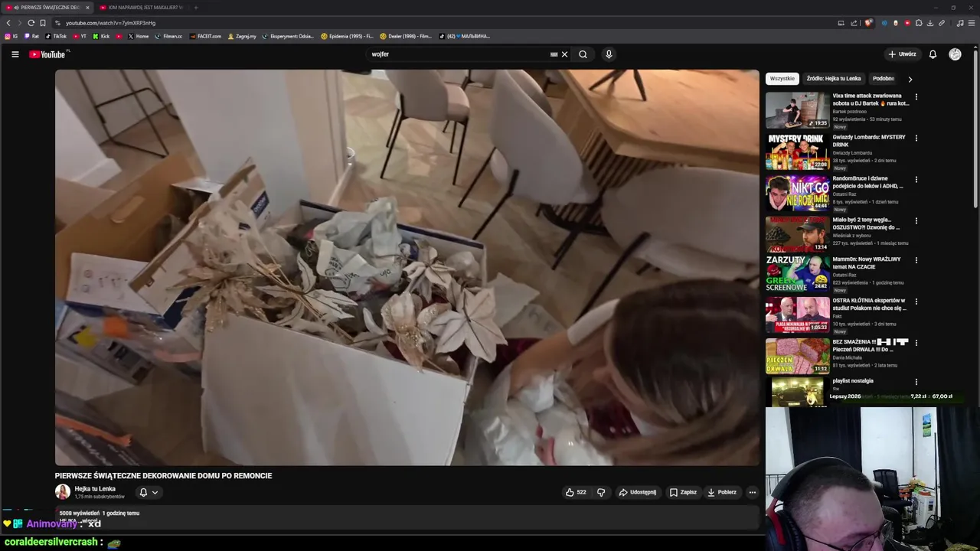This screenshot has height=551, width=980.
Task: Open Vixa time attack video thumbnail
Action: (x=797, y=110)
